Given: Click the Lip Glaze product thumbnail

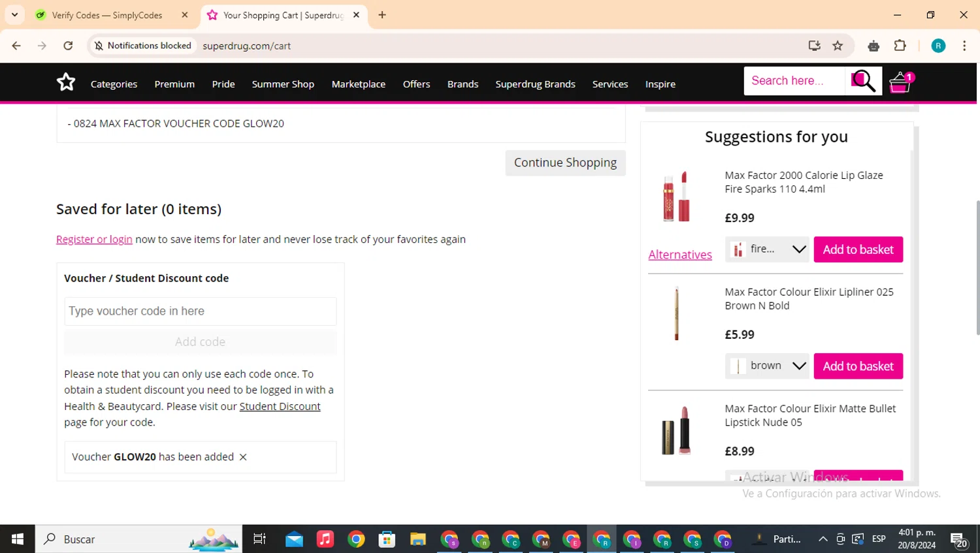Looking at the screenshot, I should pos(676,197).
